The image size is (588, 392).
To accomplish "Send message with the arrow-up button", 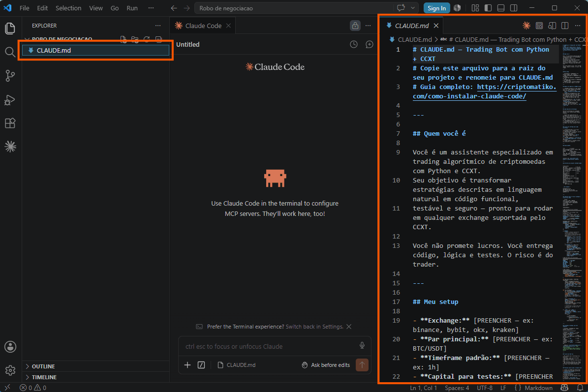I will 362,364.
